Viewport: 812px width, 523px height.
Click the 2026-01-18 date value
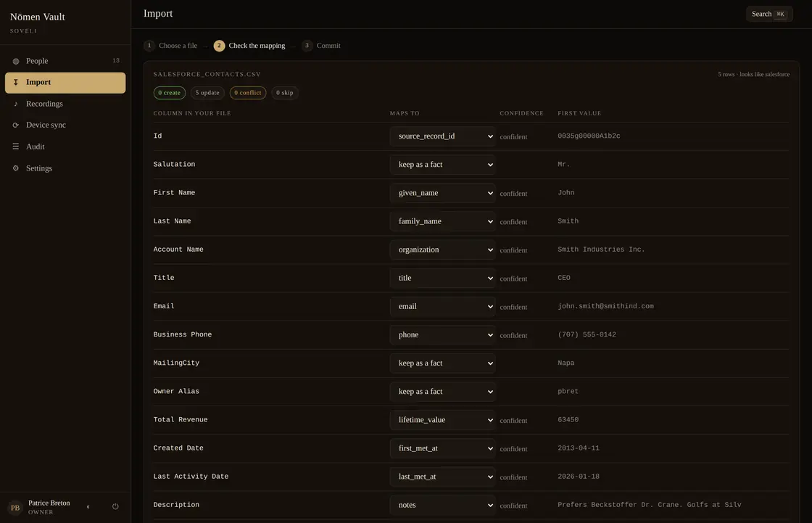pyautogui.click(x=579, y=477)
